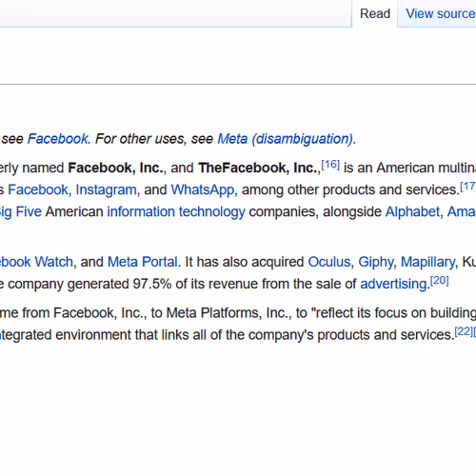Open the View source tab
Screen dimensions: 476x476
441,13
